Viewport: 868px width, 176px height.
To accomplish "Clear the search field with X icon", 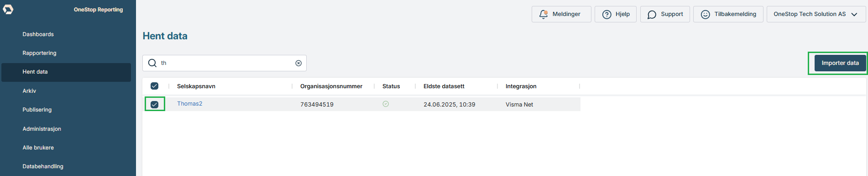I will (x=298, y=63).
